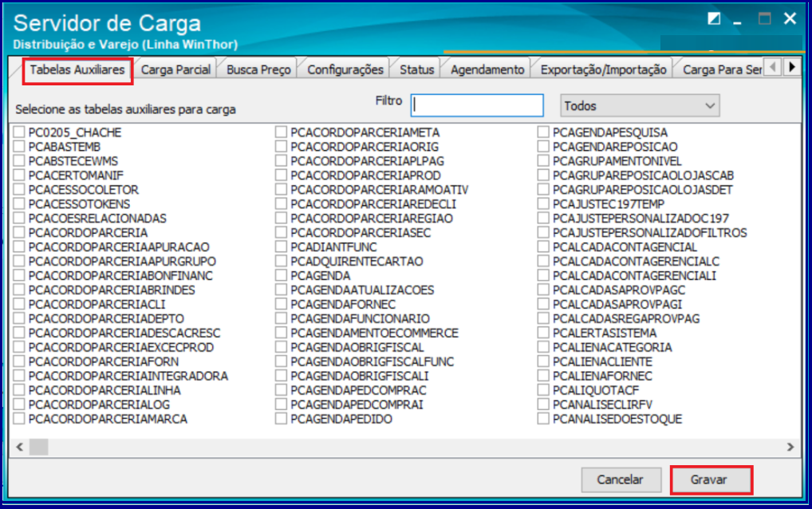Tick the PCANALISEDOESTOQUE checkbox
Image resolution: width=812 pixels, height=509 pixels.
click(x=543, y=418)
